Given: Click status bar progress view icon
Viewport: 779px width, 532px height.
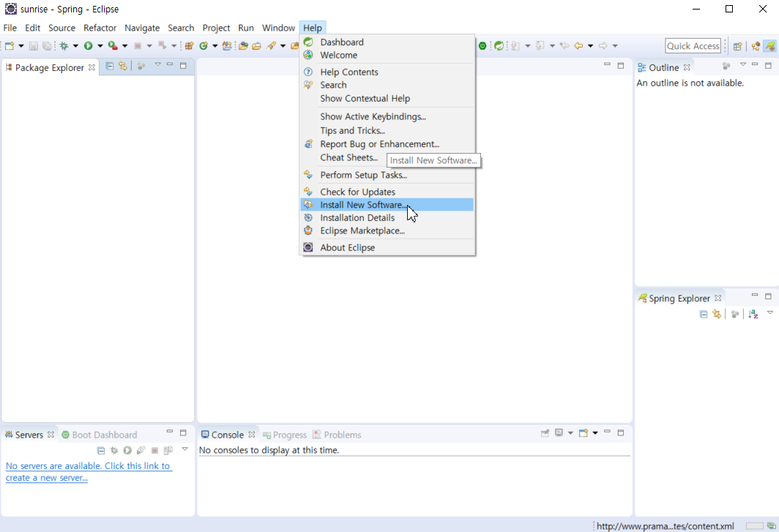Looking at the screenshot, I should pyautogui.click(x=771, y=526).
